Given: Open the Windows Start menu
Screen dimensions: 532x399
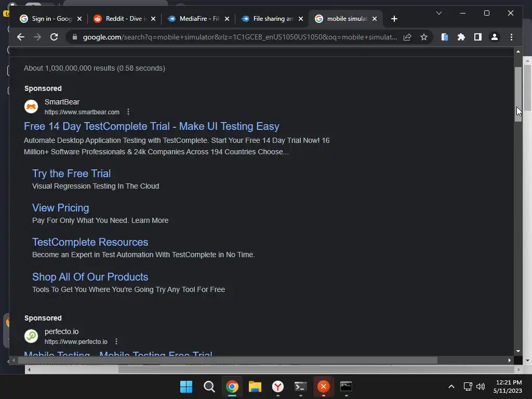Looking at the screenshot, I should [x=186, y=387].
